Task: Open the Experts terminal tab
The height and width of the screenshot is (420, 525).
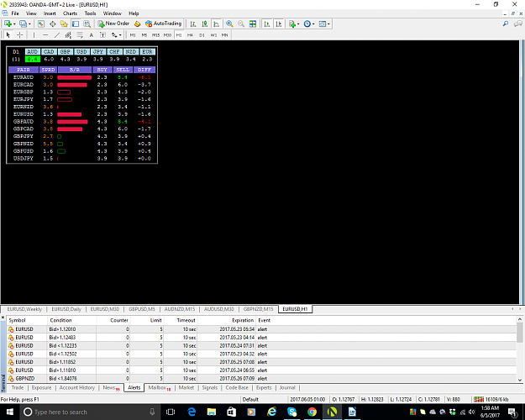Action: [264, 387]
